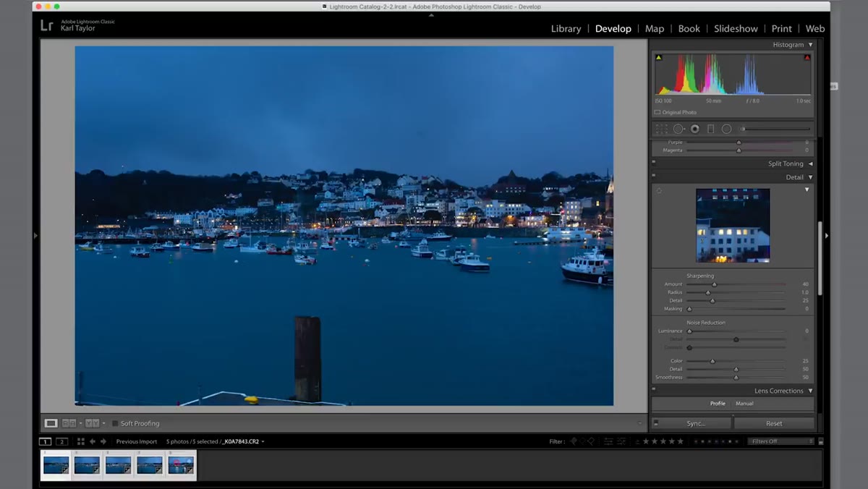This screenshot has width=868, height=489.
Task: Toggle the Detail panel on/off switch
Action: tap(653, 175)
